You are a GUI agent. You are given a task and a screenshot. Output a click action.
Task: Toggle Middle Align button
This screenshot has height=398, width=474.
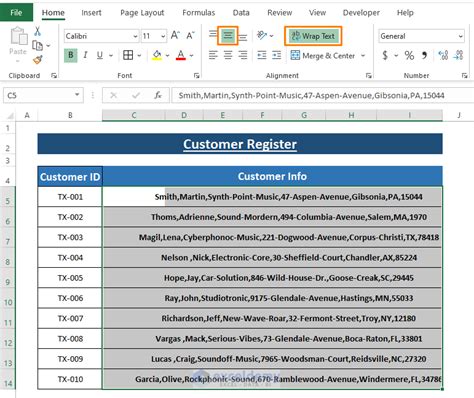coord(228,35)
